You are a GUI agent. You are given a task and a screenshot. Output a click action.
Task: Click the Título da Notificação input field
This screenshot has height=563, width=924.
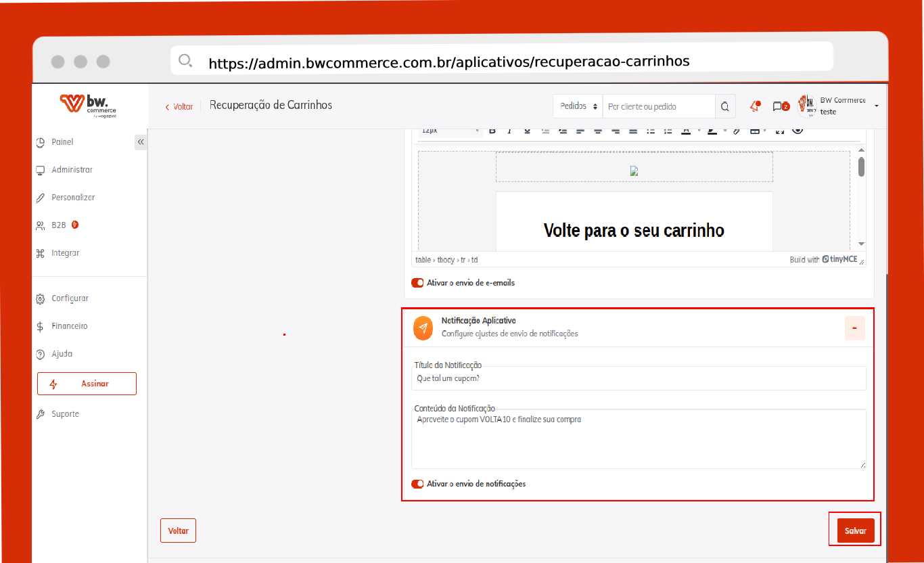(639, 378)
